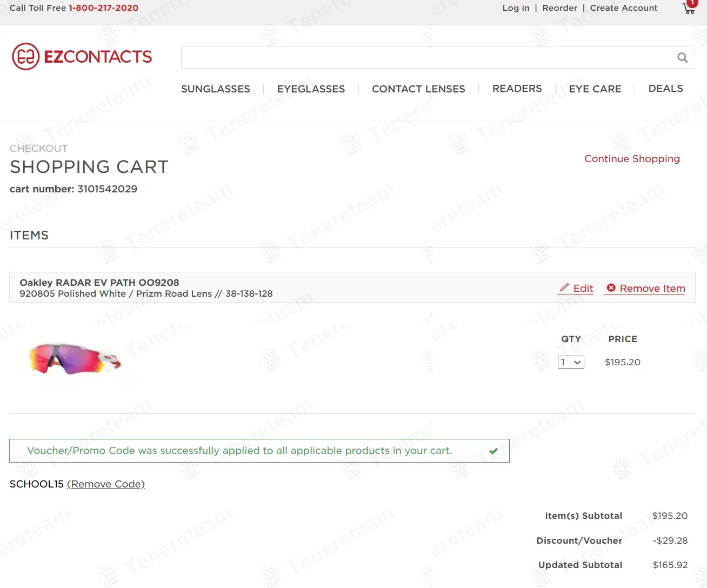The height and width of the screenshot is (588, 707).
Task: Click the search magnifier icon
Action: coord(683,58)
